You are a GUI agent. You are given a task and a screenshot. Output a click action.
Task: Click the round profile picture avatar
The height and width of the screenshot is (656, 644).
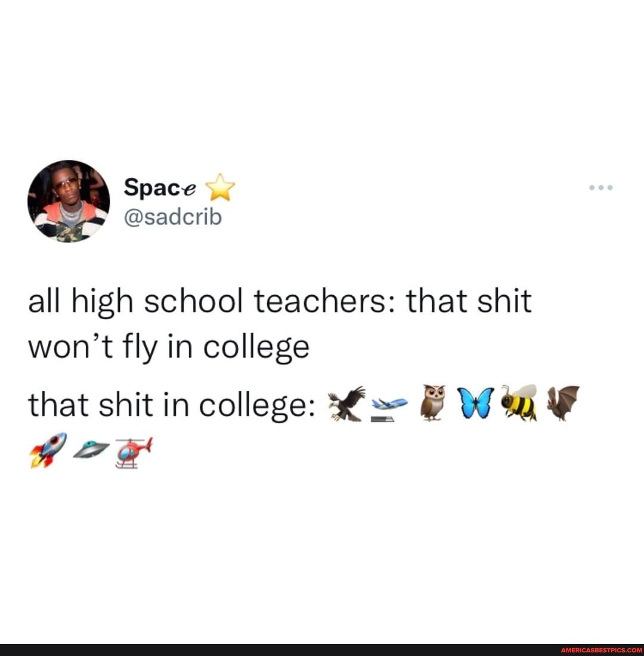[x=69, y=201]
